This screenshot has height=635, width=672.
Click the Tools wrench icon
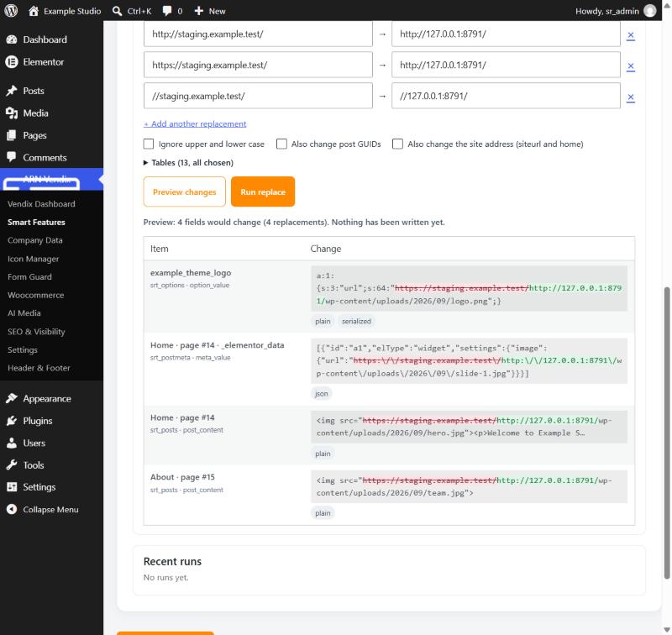coord(12,464)
